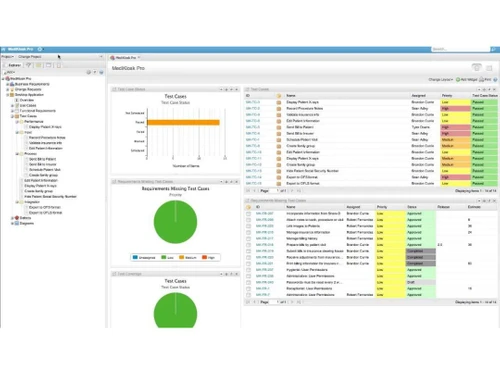Image resolution: width=500 pixels, height=375 pixels.
Task: Tick the checkbox for Attach notes requirement row
Action: [248, 220]
